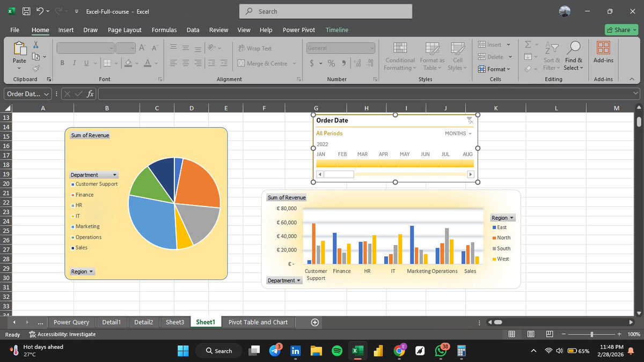Open WhatsApp from the taskbar

[441, 351]
